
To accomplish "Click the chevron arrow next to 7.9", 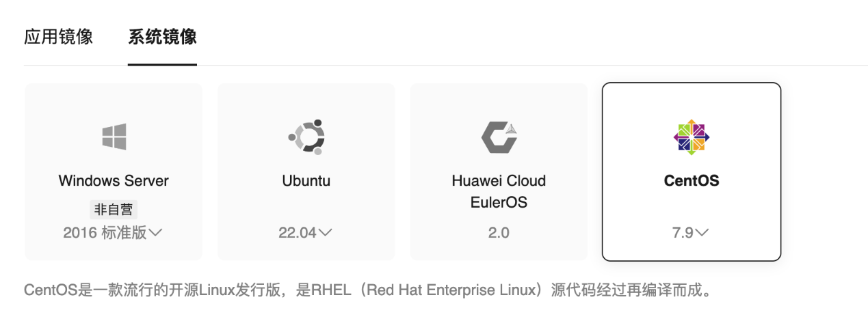I will 702,233.
